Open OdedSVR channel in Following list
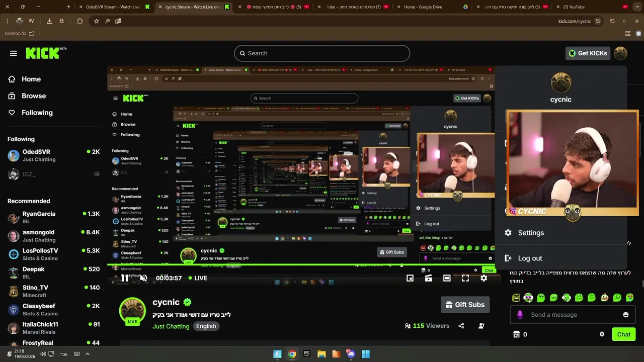The image size is (644, 362). 54,155
